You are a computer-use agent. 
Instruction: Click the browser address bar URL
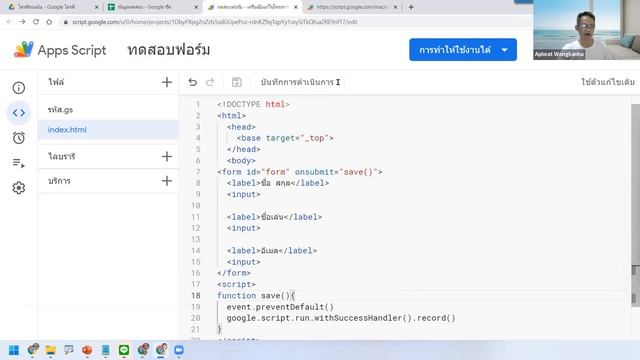click(x=215, y=22)
